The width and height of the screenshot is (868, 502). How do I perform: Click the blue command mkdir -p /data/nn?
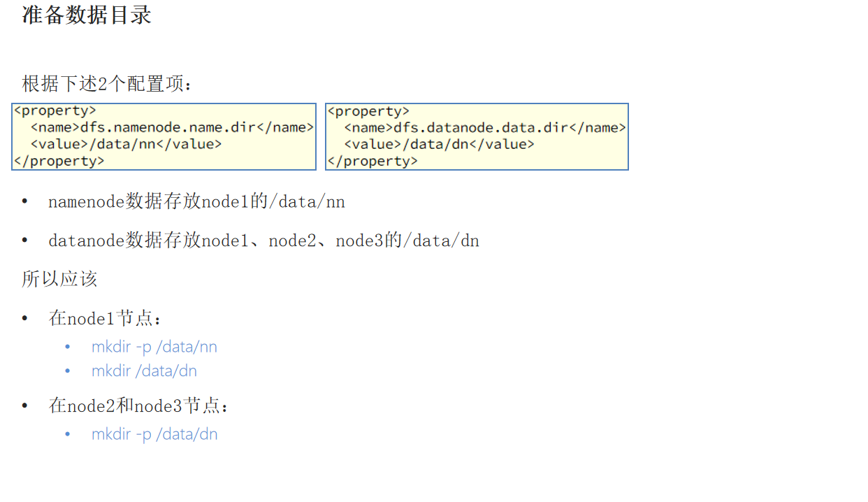click(154, 347)
